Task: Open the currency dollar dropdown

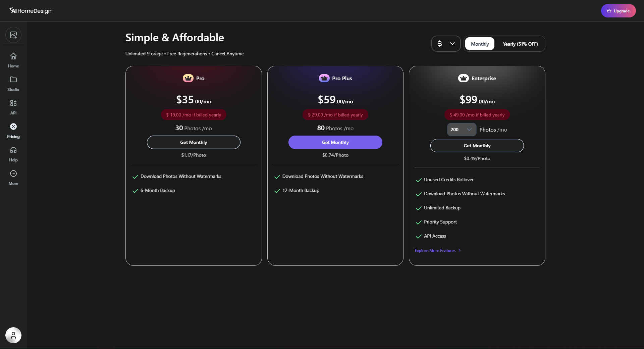Action: (446, 44)
